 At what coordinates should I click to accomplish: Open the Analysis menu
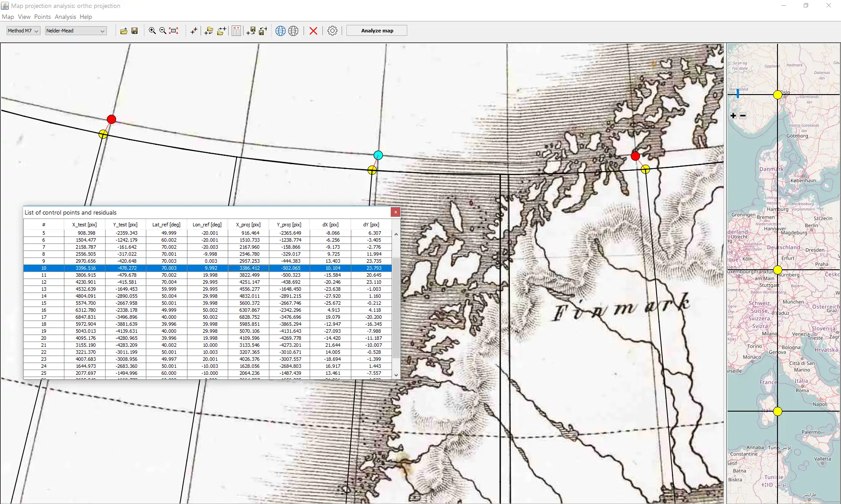pos(65,17)
